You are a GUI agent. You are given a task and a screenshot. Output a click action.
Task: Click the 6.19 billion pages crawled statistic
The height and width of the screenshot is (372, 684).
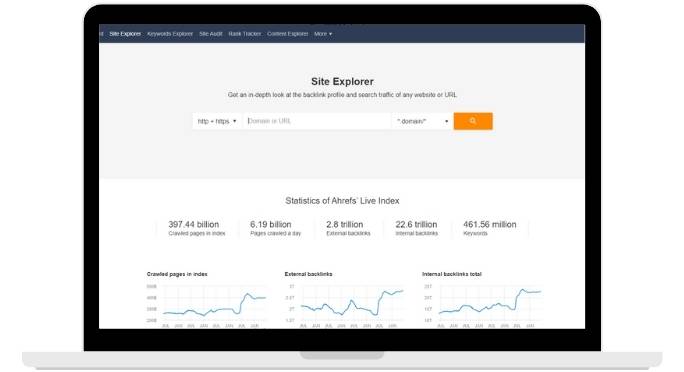pyautogui.click(x=275, y=228)
